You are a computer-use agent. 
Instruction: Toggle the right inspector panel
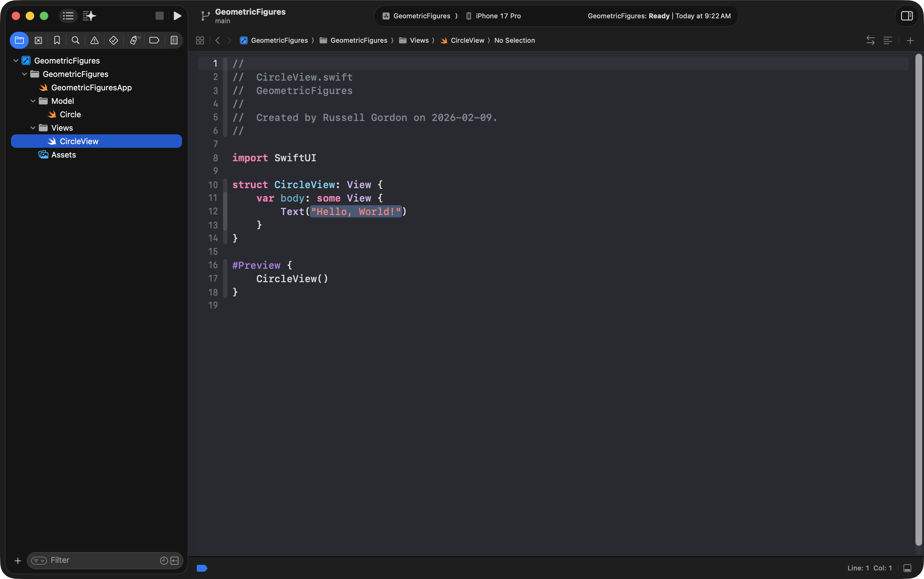tap(906, 16)
